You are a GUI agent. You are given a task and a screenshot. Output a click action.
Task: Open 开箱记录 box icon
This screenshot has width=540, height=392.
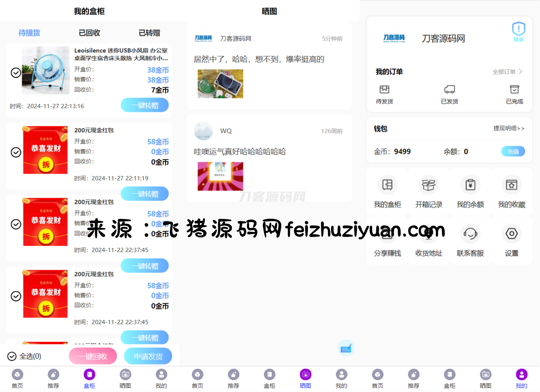click(x=429, y=185)
